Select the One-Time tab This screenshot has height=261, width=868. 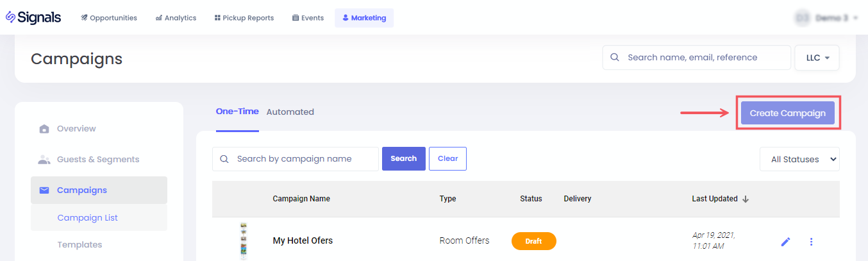pos(237,112)
